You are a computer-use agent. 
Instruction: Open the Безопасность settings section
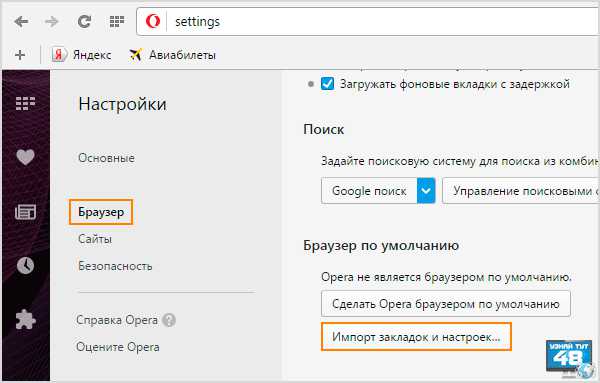115,266
